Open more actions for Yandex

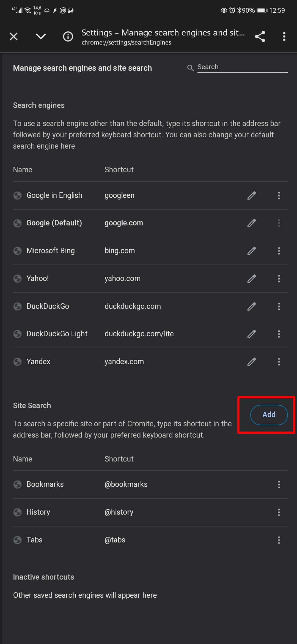coord(279,362)
